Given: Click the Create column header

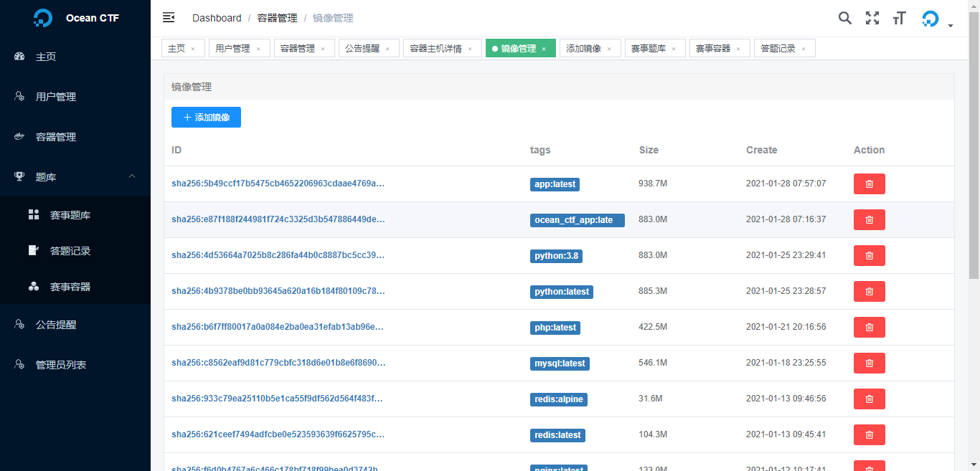Looking at the screenshot, I should coord(762,150).
